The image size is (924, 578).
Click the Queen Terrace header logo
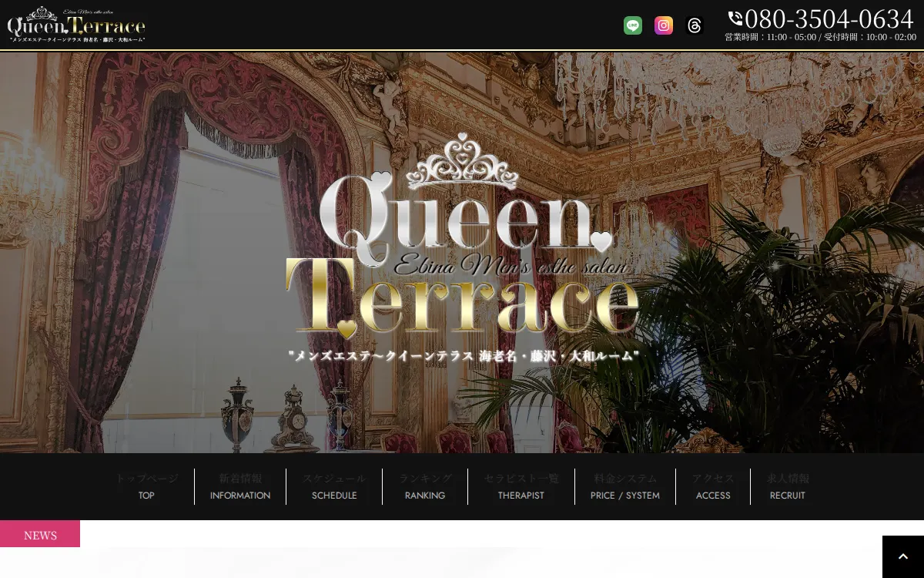pyautogui.click(x=76, y=25)
